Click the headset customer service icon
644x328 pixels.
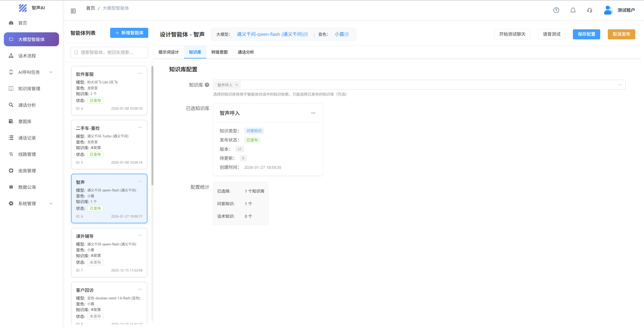589,10
